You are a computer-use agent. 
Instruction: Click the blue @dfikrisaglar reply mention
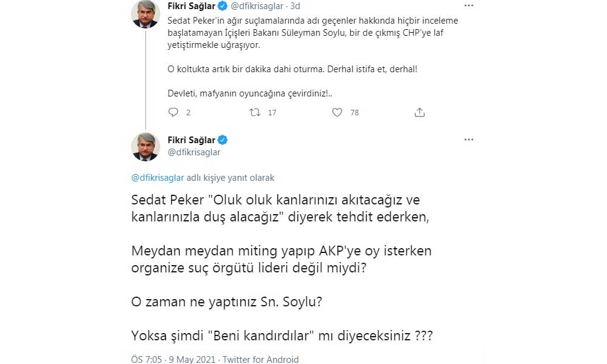(157, 178)
